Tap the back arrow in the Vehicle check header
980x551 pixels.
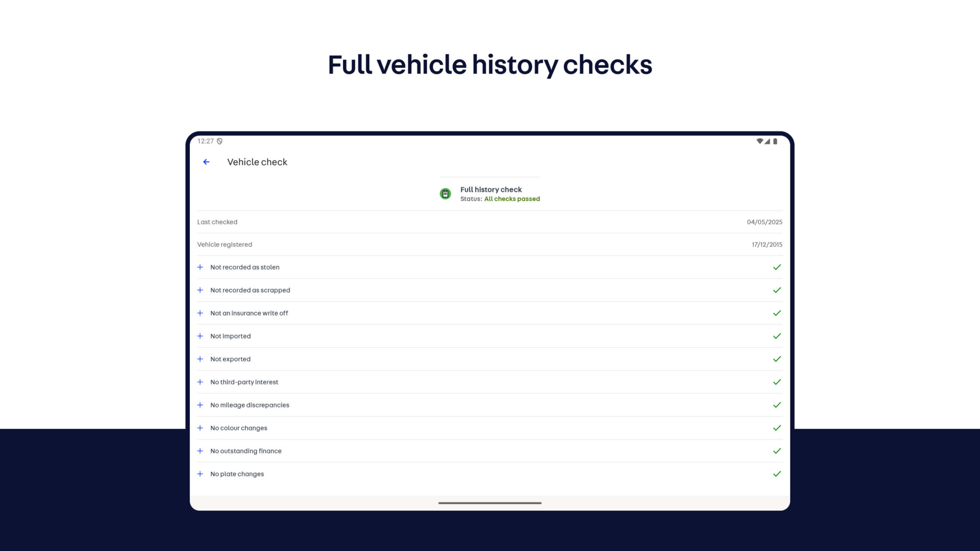(206, 162)
